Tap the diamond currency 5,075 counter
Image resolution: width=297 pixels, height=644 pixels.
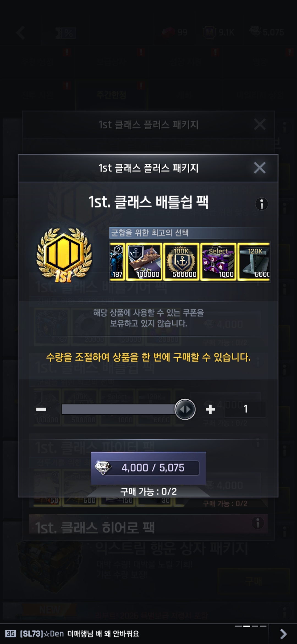click(267, 32)
